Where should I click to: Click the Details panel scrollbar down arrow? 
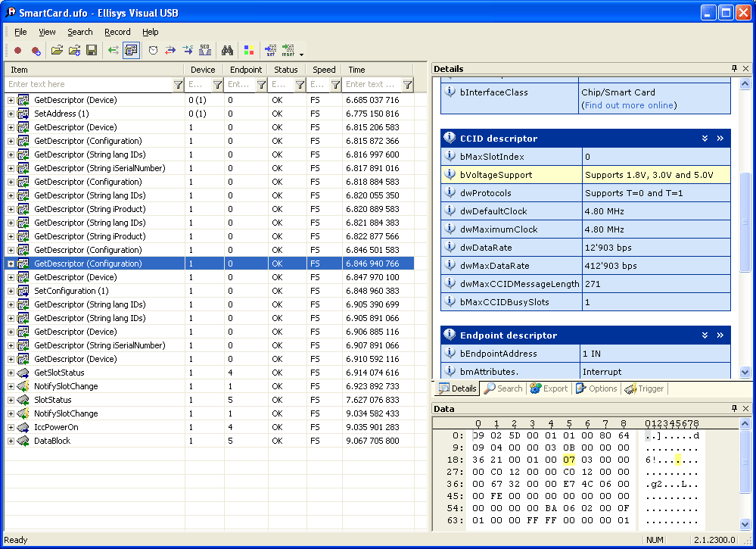pyautogui.click(x=745, y=372)
